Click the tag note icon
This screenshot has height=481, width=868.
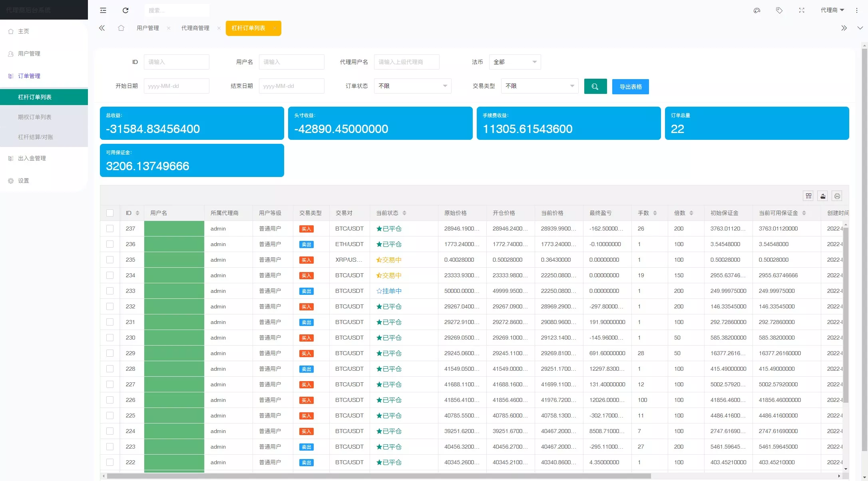[779, 10]
